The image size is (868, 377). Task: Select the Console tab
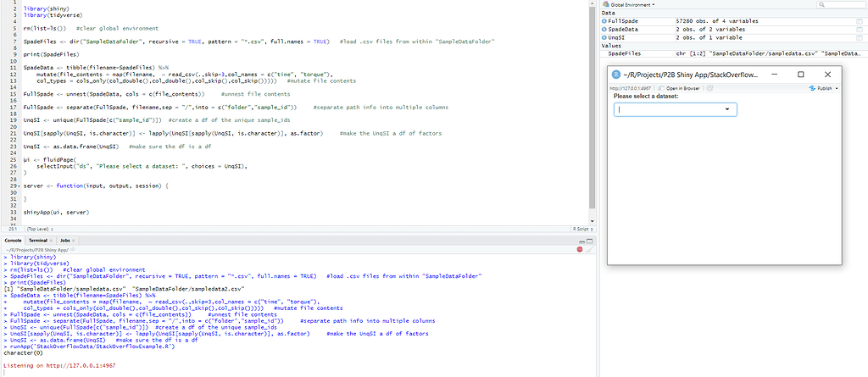[13, 241]
